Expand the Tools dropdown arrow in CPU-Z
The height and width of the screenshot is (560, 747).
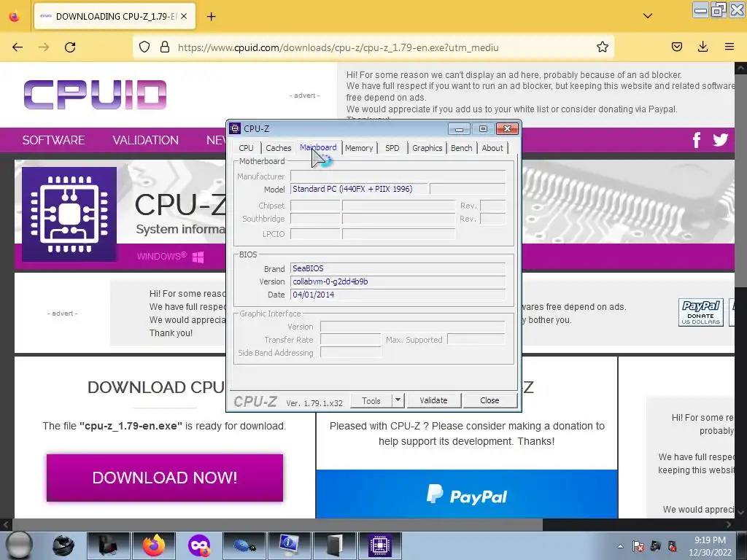(398, 400)
